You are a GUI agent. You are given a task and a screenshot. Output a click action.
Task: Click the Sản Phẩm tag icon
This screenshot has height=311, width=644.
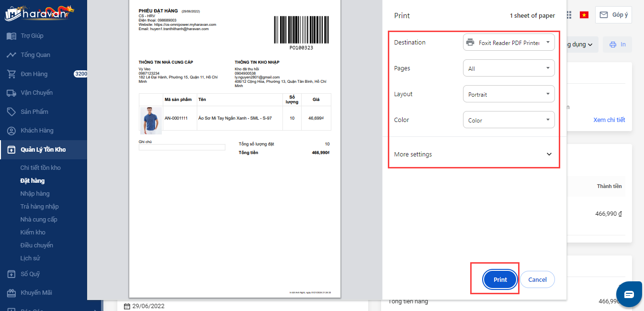(x=11, y=111)
